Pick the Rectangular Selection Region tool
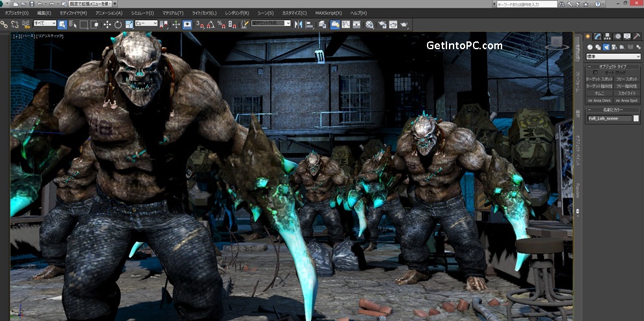This screenshot has height=321, width=644. [84, 25]
